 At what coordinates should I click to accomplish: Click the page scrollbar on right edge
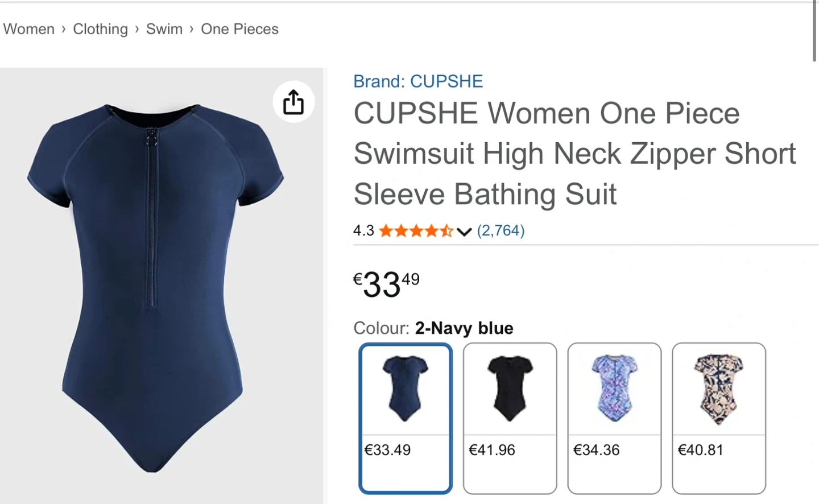tap(814, 31)
